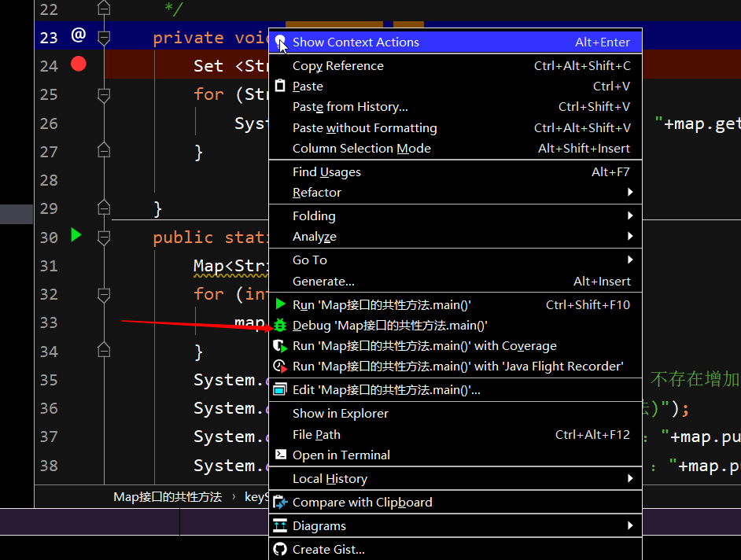Click the Edit run configuration icon
Image resolution: width=741 pixels, height=560 pixels.
280,389
